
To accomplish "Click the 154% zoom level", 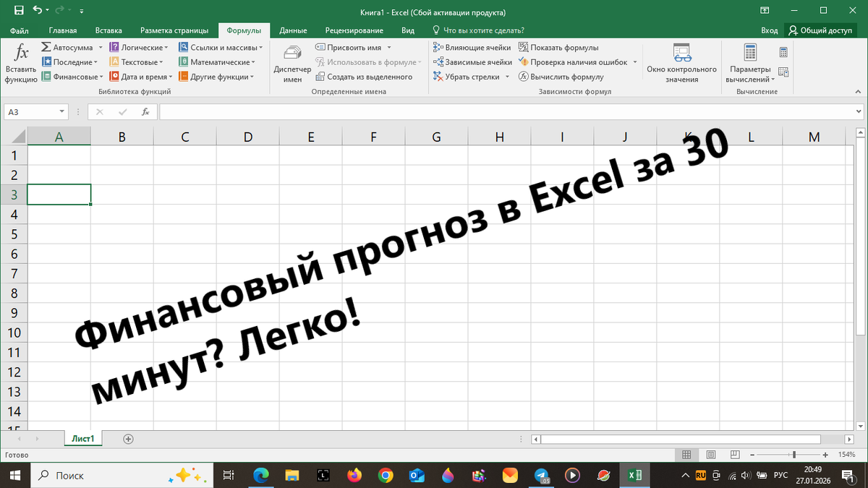I will pyautogui.click(x=846, y=455).
